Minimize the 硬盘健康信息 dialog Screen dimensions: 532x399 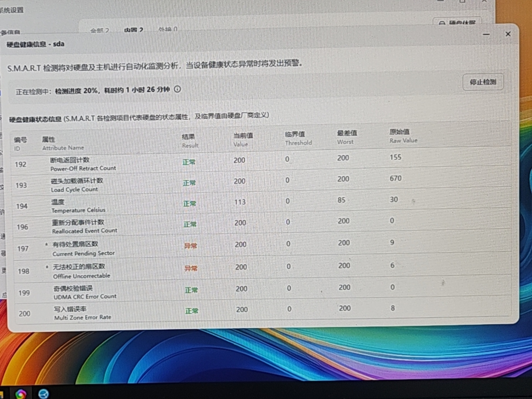tap(486, 34)
